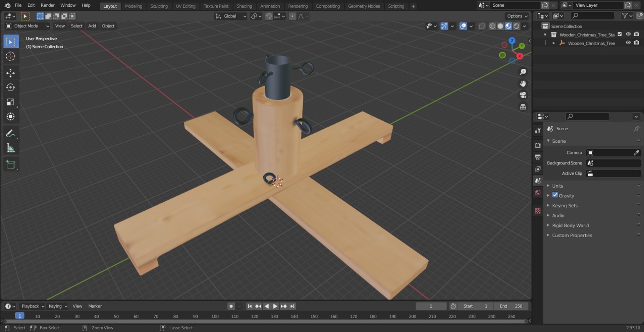Open Global transform orientation dropdown

(x=231, y=16)
